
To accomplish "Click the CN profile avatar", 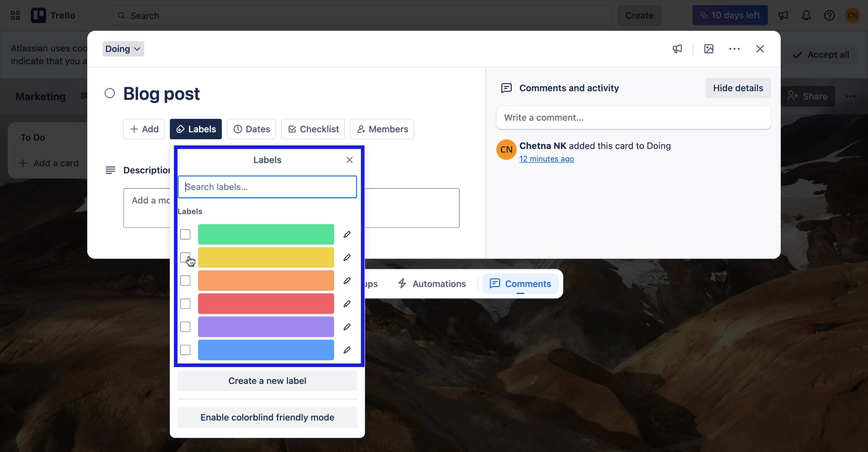I will click(x=853, y=15).
